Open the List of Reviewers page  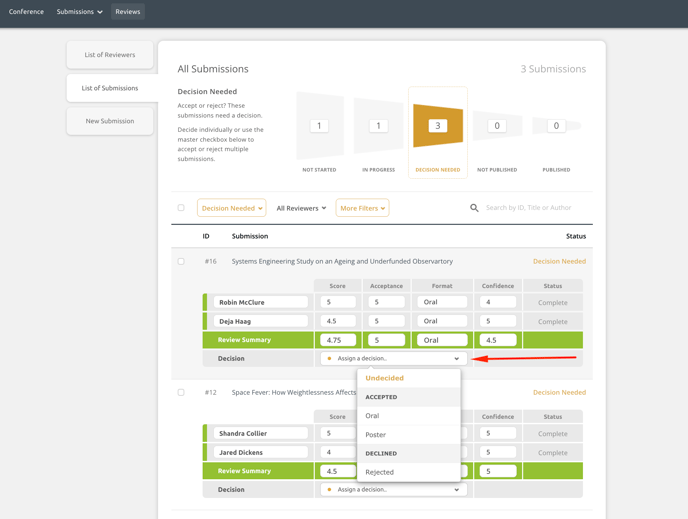pos(110,55)
